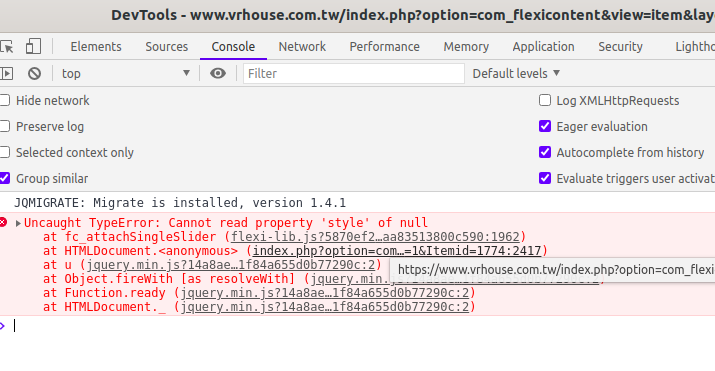Screen dimensions: 715x371
Task: Create live expression with eye icon
Action: (x=218, y=73)
